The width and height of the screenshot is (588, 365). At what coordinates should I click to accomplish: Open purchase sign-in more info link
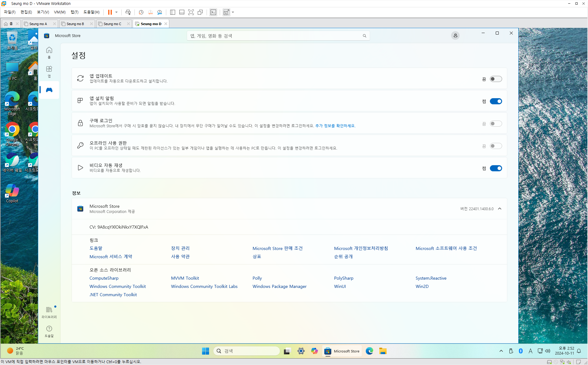tap(335, 126)
